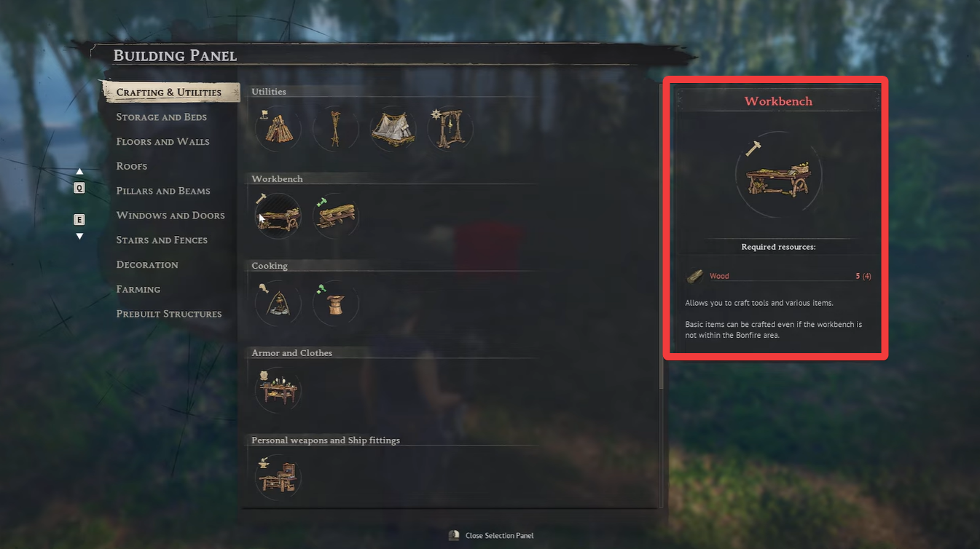Viewport: 980px width, 549px height.
Task: Select the basic workbench with hammer icon
Action: tap(278, 216)
